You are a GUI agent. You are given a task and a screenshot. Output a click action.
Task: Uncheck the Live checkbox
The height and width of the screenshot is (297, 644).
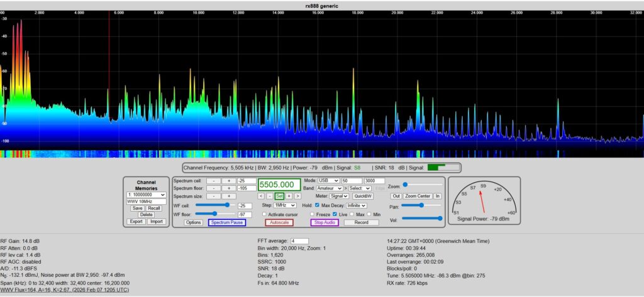pos(335,214)
